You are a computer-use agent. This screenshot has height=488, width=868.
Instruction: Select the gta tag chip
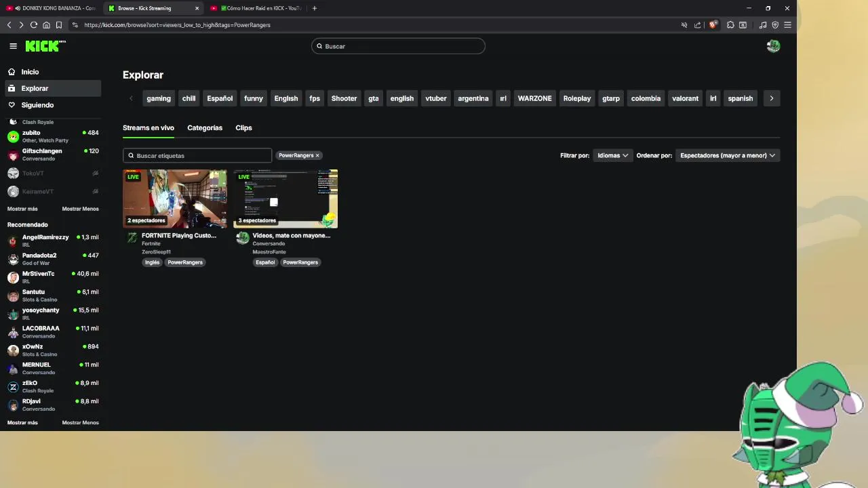[x=374, y=98]
